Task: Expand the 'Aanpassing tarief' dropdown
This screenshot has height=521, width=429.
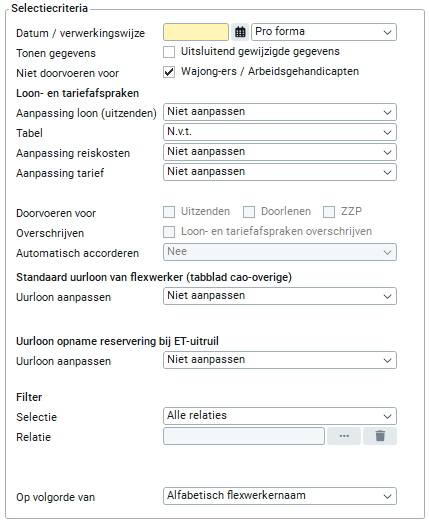Action: tap(280, 172)
